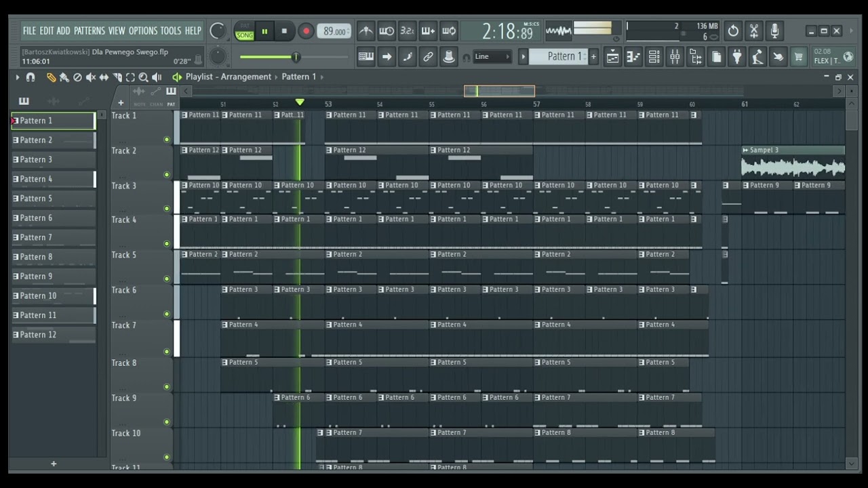Click bar 57 on the timeline ruler
This screenshot has width=868, height=488.
536,104
